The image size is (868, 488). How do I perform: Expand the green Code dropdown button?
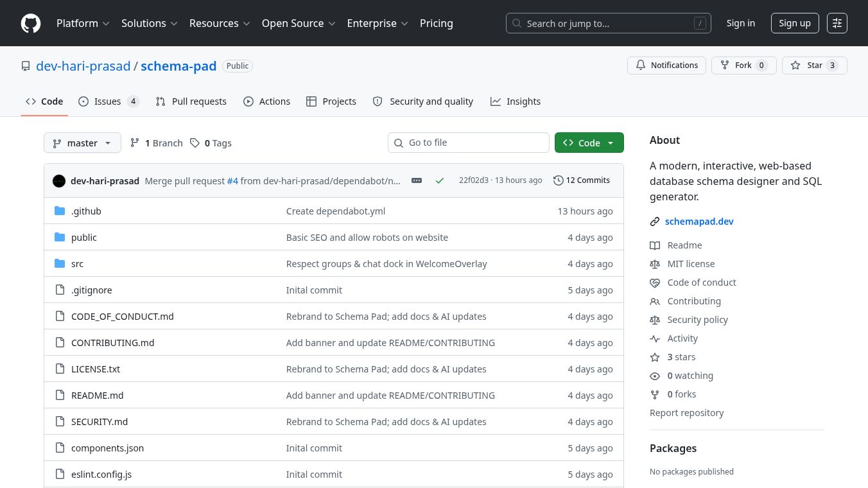[x=589, y=143]
